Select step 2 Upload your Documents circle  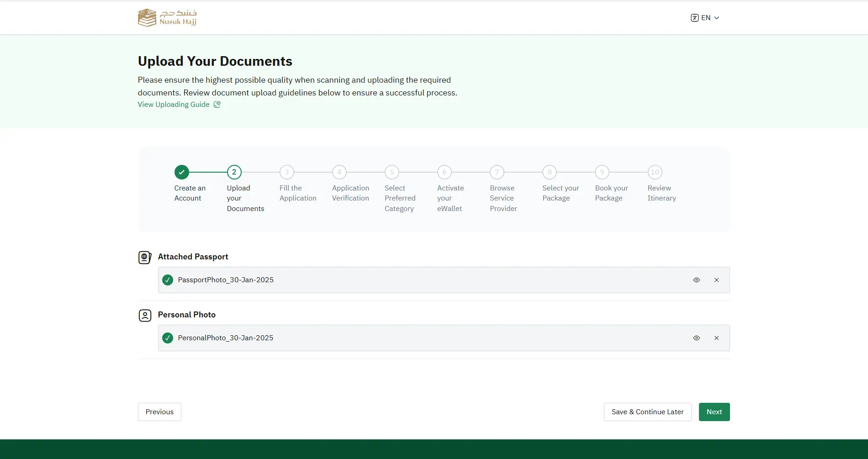tap(234, 172)
